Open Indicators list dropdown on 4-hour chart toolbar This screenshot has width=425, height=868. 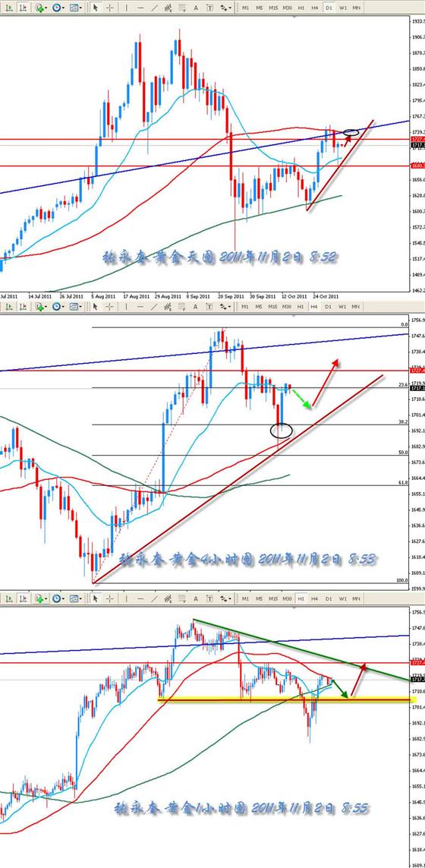pos(41,306)
